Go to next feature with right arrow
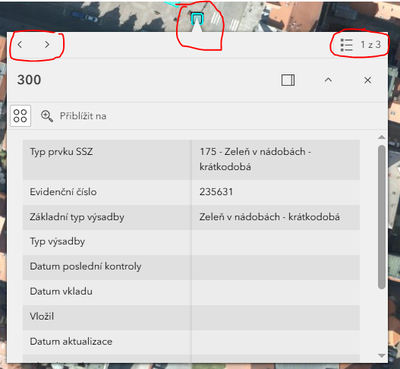The height and width of the screenshot is (369, 400). click(47, 44)
